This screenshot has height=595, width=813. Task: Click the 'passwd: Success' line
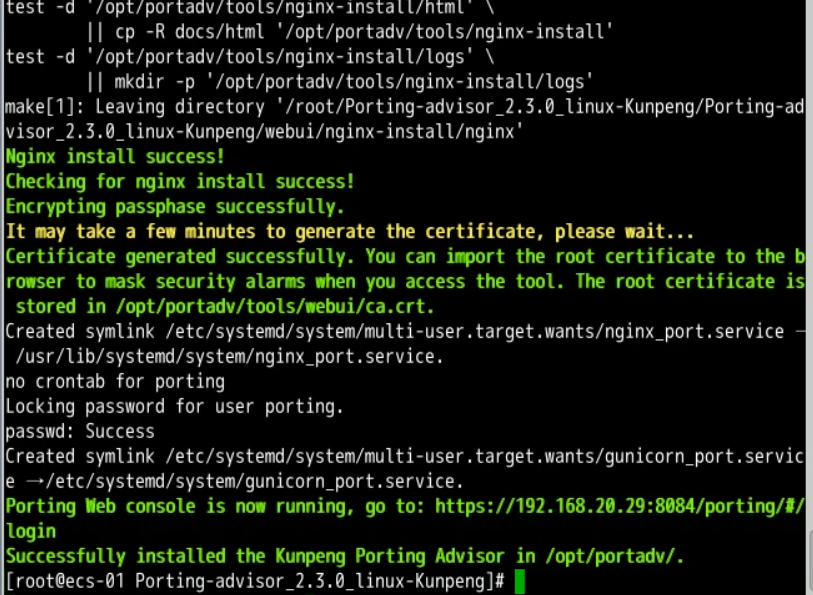coord(80,431)
